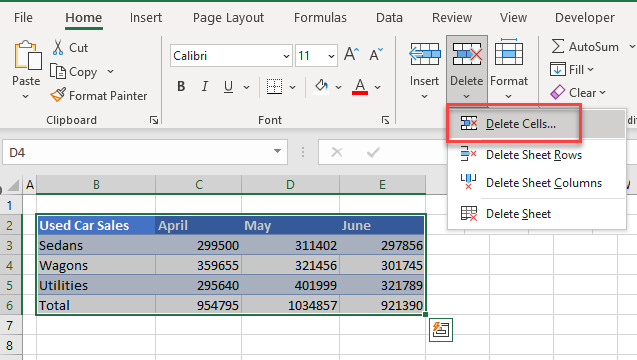
Task: Apply red font color
Action: pyautogui.click(x=360, y=87)
